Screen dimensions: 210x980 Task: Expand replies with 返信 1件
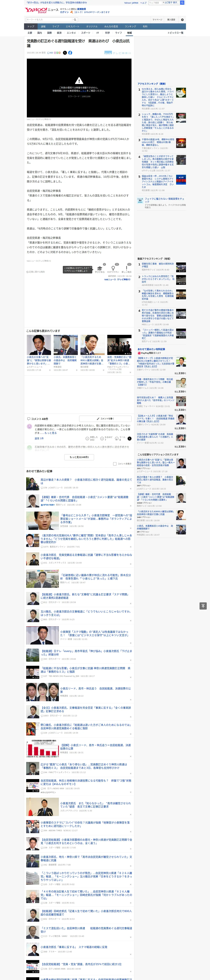[x=39, y=438]
